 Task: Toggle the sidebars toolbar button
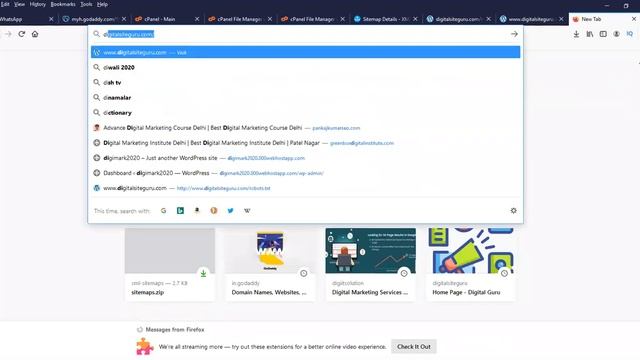603,34
